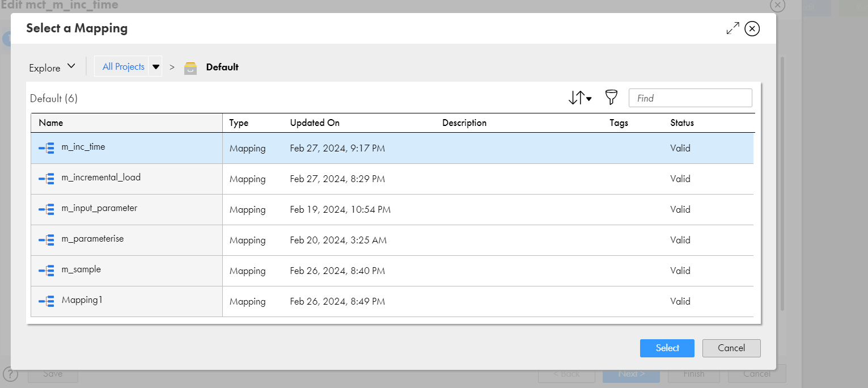Select the m_input_parameter mapping name
This screenshot has width=868, height=388.
pyautogui.click(x=99, y=208)
